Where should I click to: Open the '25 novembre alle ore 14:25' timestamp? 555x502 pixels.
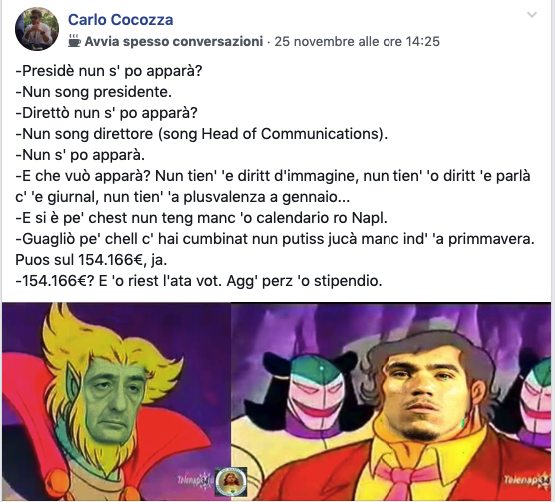[357, 41]
